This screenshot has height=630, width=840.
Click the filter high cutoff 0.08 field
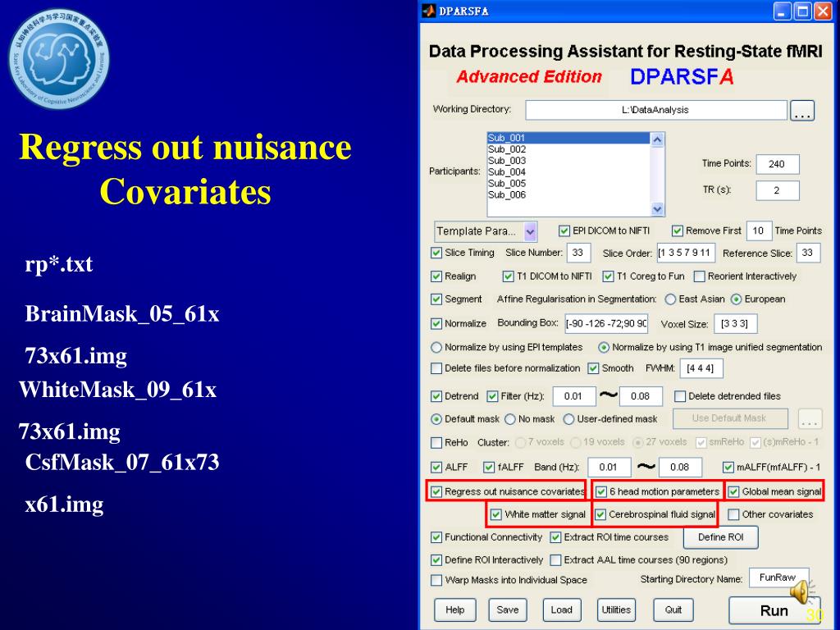coord(641,396)
